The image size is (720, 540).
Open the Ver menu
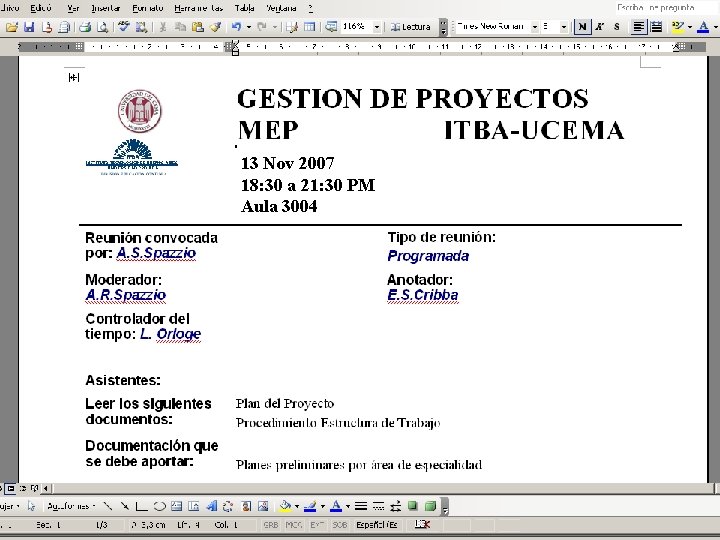(x=73, y=8)
